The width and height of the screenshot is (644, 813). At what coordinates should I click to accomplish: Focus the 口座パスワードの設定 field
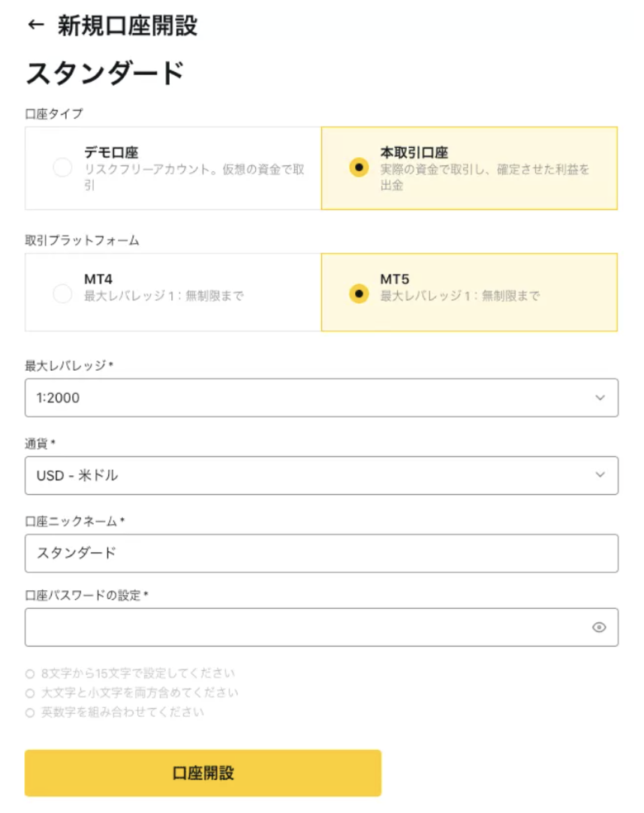pyautogui.click(x=321, y=627)
